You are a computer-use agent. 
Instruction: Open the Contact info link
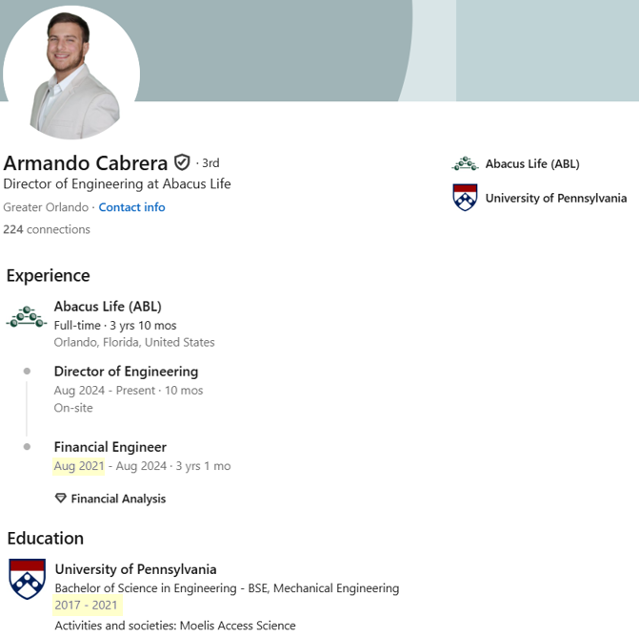click(x=132, y=207)
